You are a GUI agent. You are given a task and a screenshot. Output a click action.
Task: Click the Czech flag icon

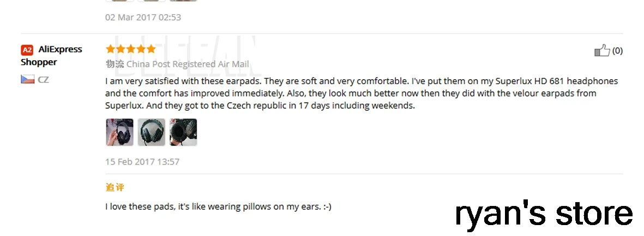pos(28,79)
